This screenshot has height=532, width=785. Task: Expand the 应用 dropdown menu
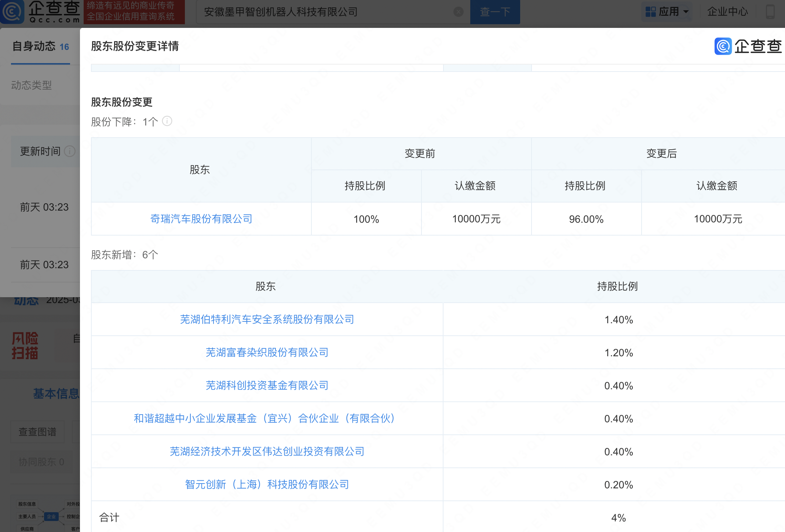[686, 12]
